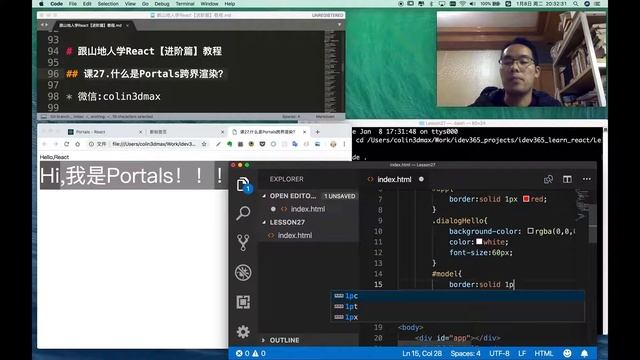This screenshot has height=360, width=640.
Task: Split the VS Code editor right
Action: coord(567,179)
